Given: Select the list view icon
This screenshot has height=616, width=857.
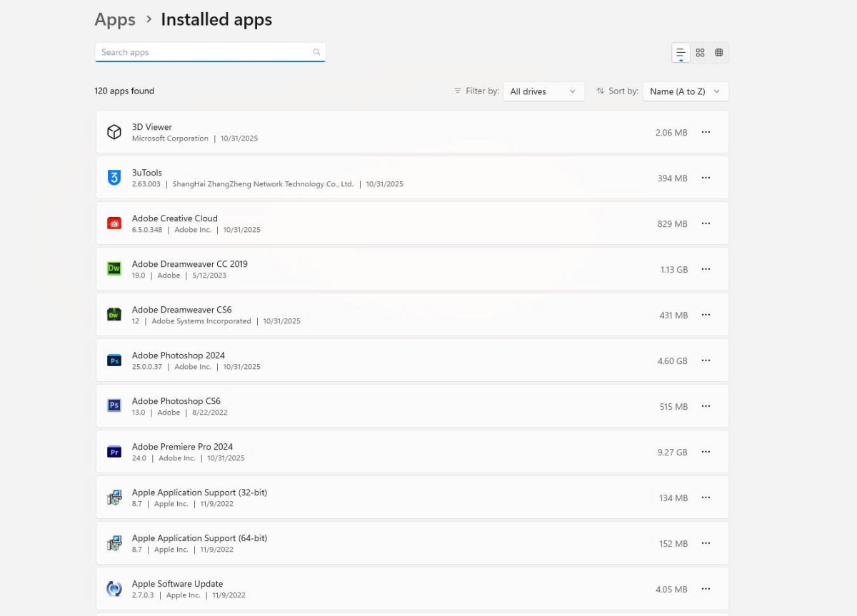Looking at the screenshot, I should pyautogui.click(x=680, y=52).
